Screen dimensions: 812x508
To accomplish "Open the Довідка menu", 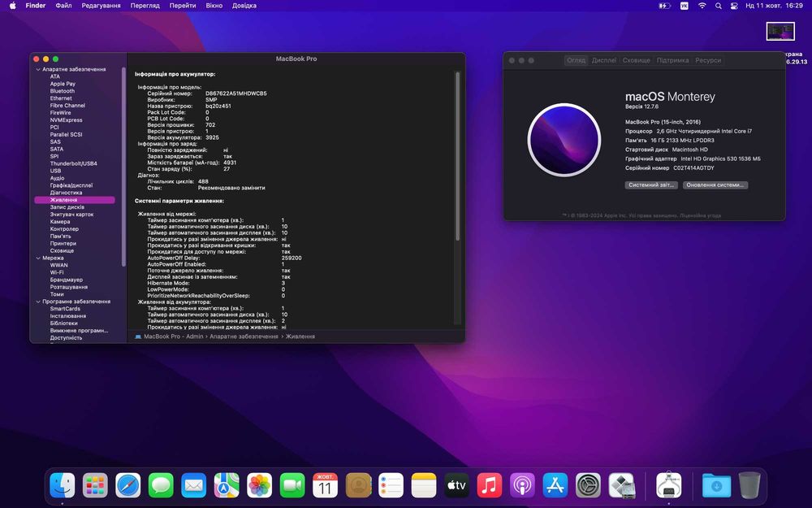I will 244,6.
